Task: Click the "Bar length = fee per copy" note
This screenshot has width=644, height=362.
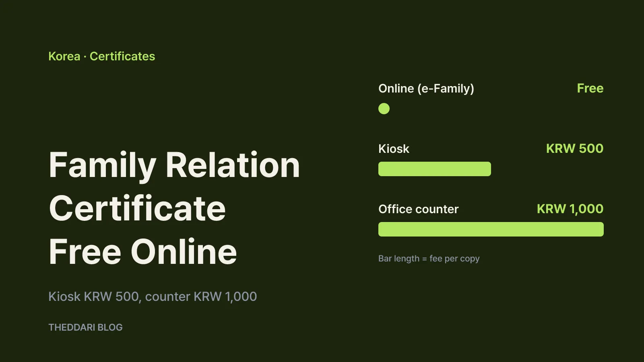Action: (x=429, y=259)
